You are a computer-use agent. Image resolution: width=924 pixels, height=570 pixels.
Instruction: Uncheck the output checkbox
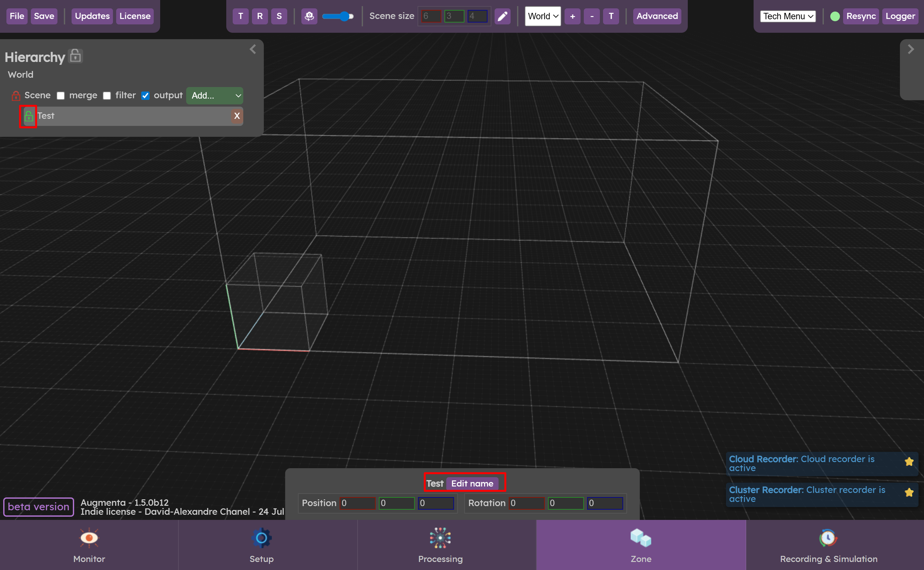click(145, 96)
